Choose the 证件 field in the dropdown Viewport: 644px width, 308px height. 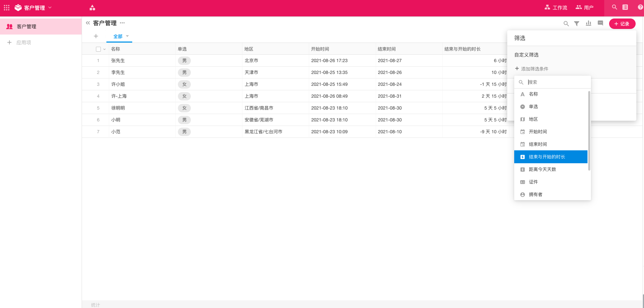pos(551,182)
